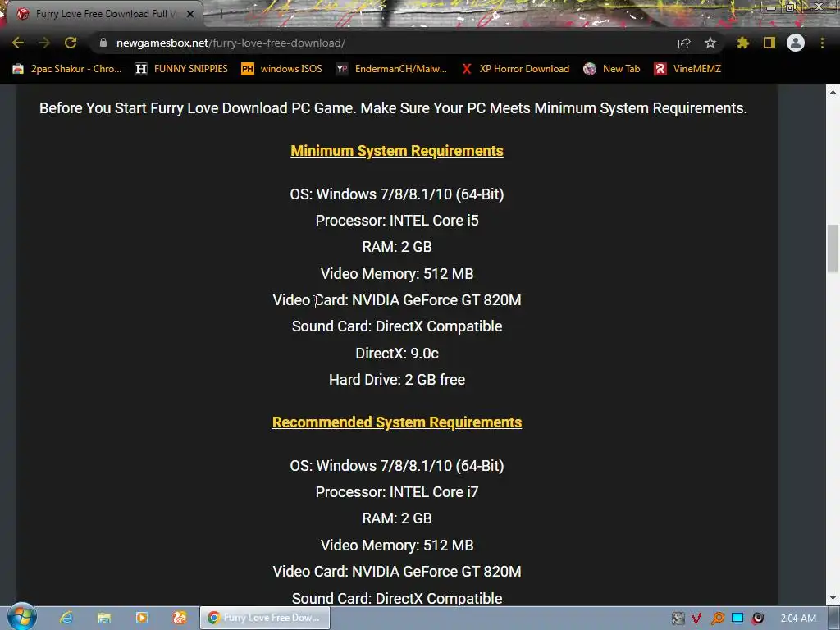Click the page scrollbar down arrow
Viewport: 840px width, 630px height.
(833, 598)
